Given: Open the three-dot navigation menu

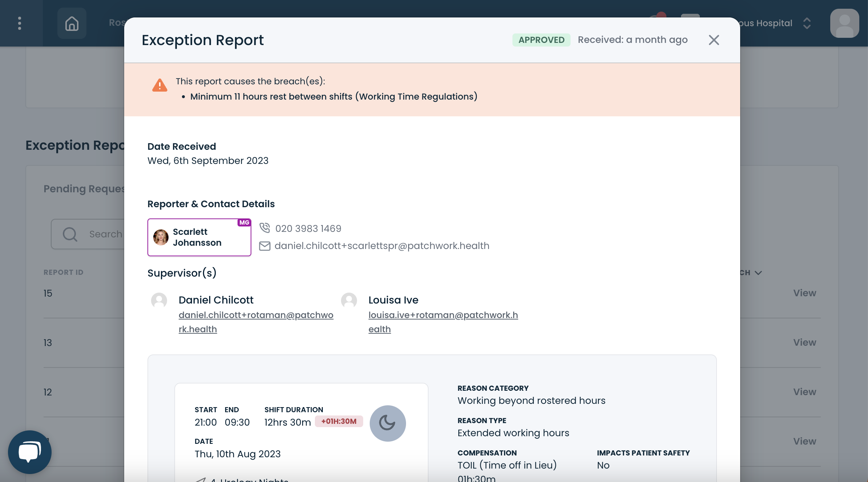Looking at the screenshot, I should (20, 23).
